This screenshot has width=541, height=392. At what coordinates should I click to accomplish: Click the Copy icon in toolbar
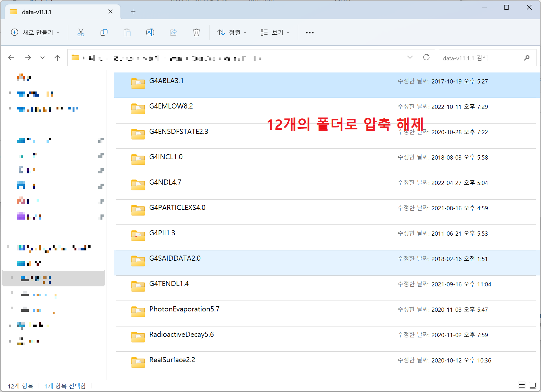pyautogui.click(x=104, y=32)
